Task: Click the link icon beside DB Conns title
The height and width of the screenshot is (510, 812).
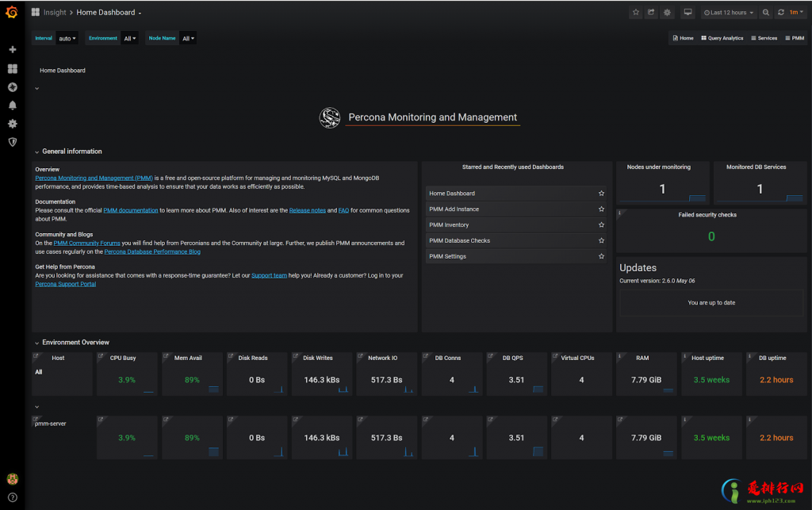Action: click(x=426, y=356)
